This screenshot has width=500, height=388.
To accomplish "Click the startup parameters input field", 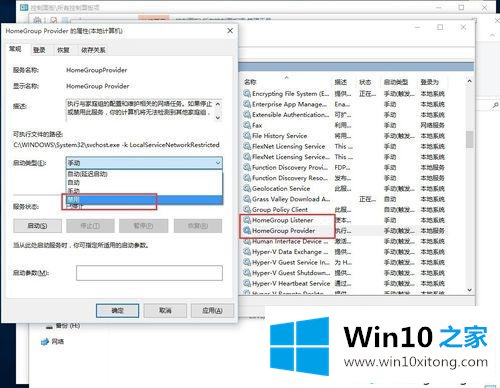I will click(149, 273).
